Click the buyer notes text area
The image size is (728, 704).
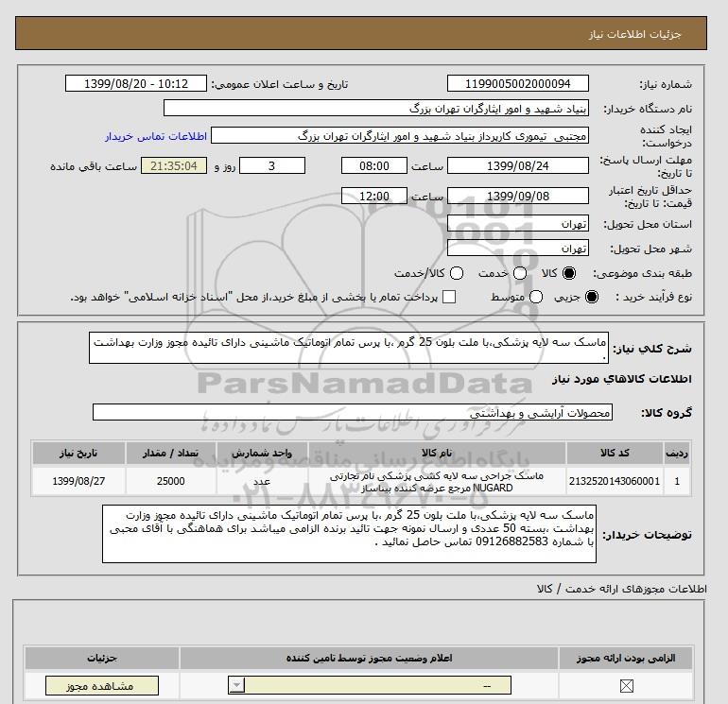click(x=349, y=534)
